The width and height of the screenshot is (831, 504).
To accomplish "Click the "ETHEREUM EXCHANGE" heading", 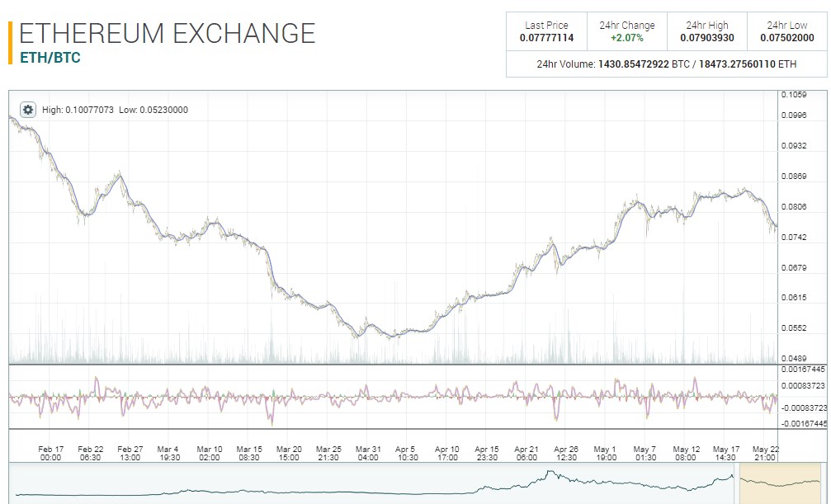I will tap(167, 33).
